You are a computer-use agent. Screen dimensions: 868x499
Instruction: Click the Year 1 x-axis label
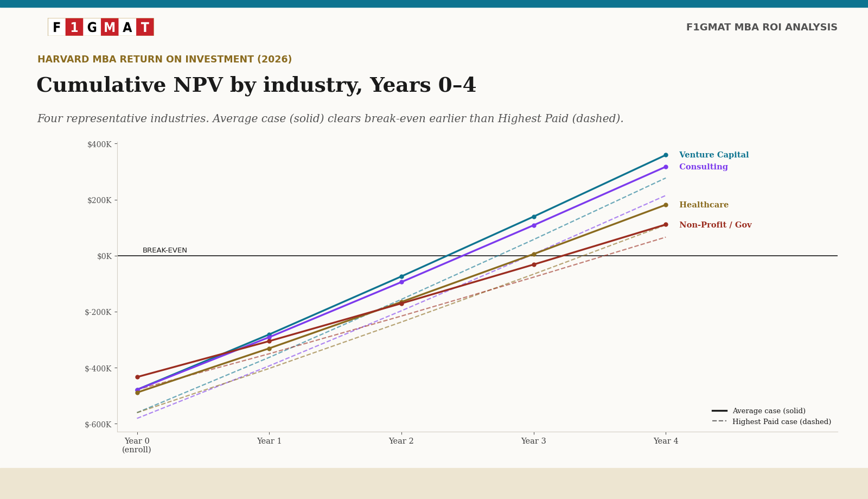click(x=269, y=441)
